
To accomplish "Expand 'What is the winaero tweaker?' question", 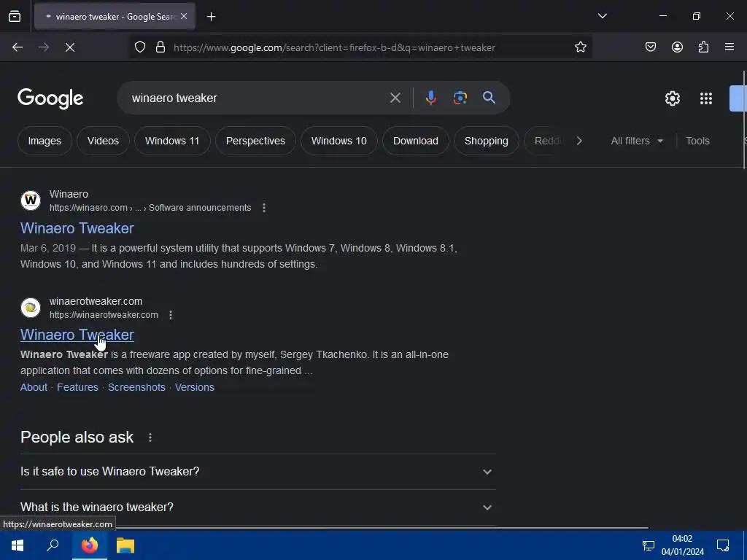I will pyautogui.click(x=258, y=507).
